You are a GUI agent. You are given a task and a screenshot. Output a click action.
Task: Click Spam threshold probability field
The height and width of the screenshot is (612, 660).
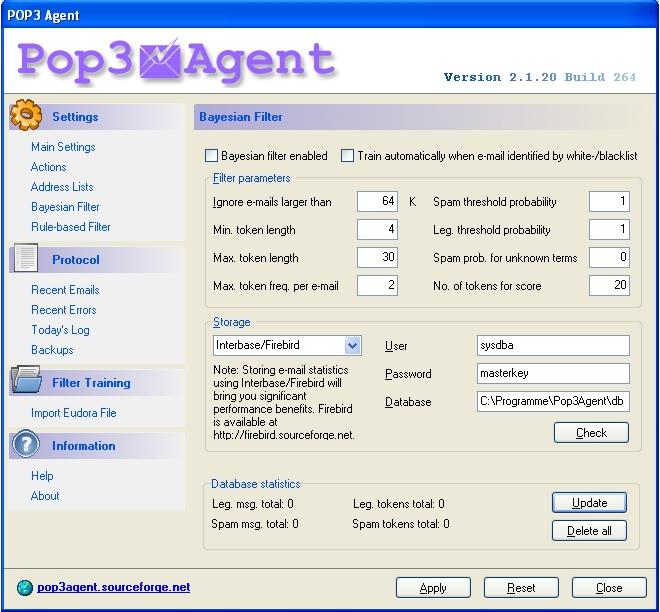tap(609, 202)
